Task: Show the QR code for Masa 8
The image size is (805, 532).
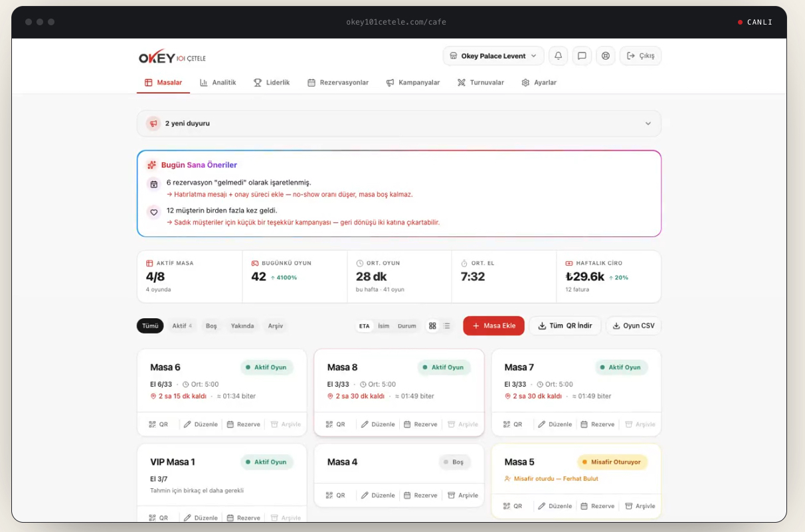Action: (x=335, y=424)
